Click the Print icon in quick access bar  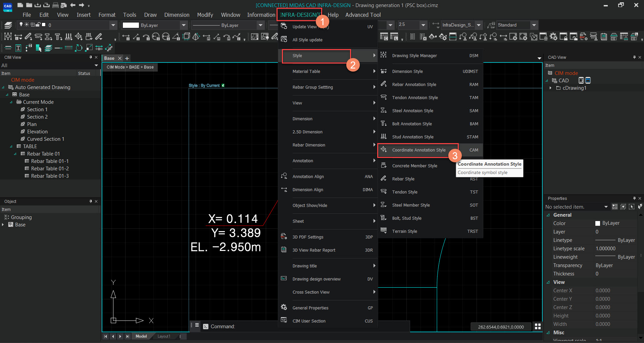pyautogui.click(x=55, y=5)
